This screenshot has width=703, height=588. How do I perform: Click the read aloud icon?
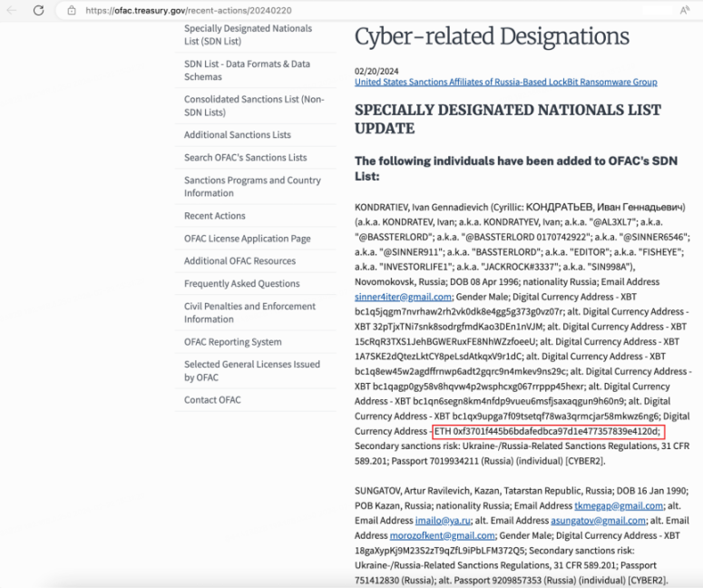coord(685,10)
